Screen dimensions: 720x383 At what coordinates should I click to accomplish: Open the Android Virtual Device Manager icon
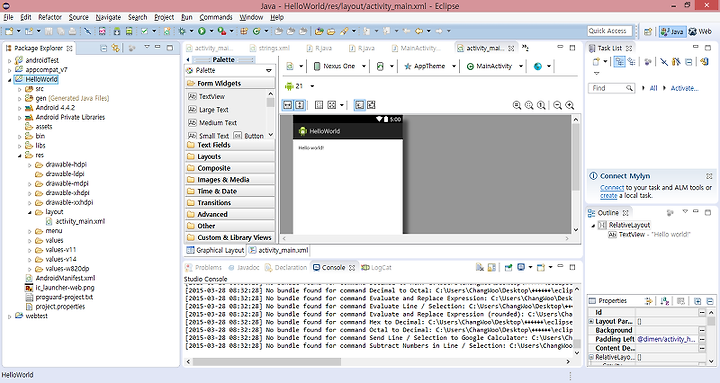pos(129,31)
